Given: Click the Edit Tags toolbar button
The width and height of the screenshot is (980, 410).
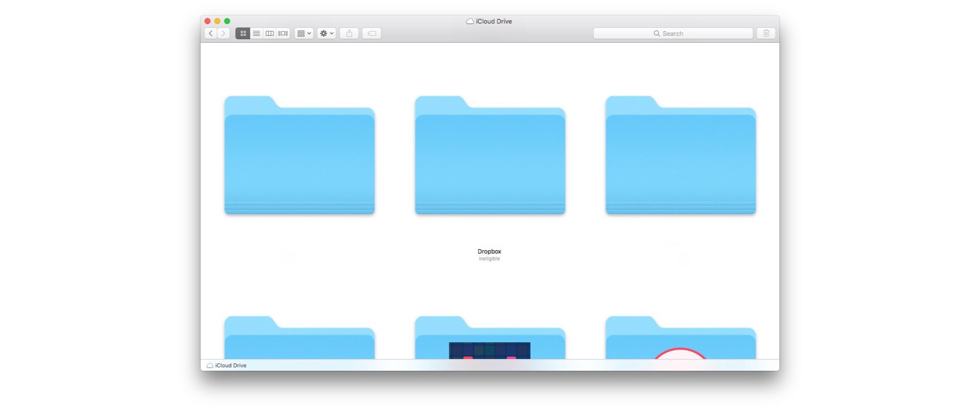Looking at the screenshot, I should click(372, 33).
